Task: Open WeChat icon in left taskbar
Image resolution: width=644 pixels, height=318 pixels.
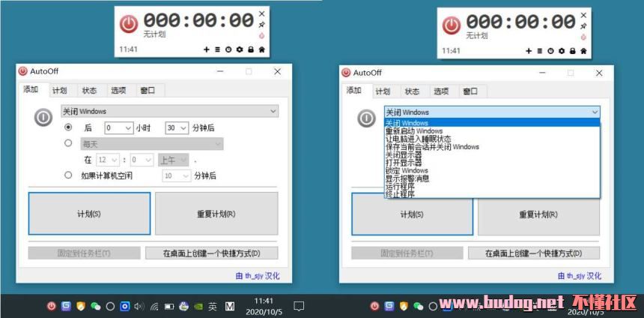Action: pos(95,306)
